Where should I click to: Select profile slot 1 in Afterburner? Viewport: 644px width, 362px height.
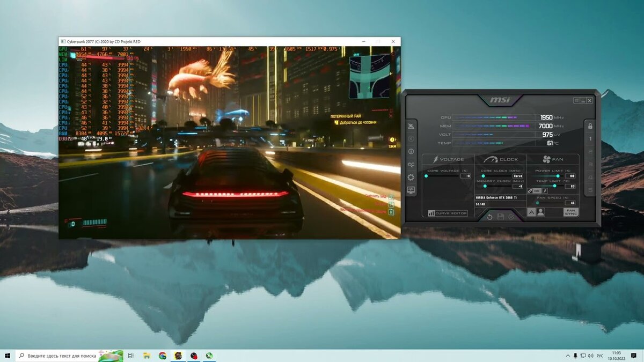click(590, 139)
